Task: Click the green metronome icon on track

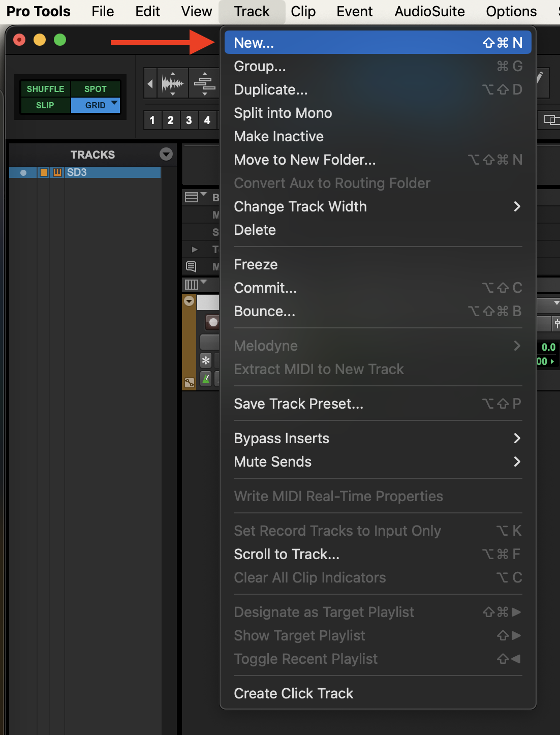Action: 206,379
